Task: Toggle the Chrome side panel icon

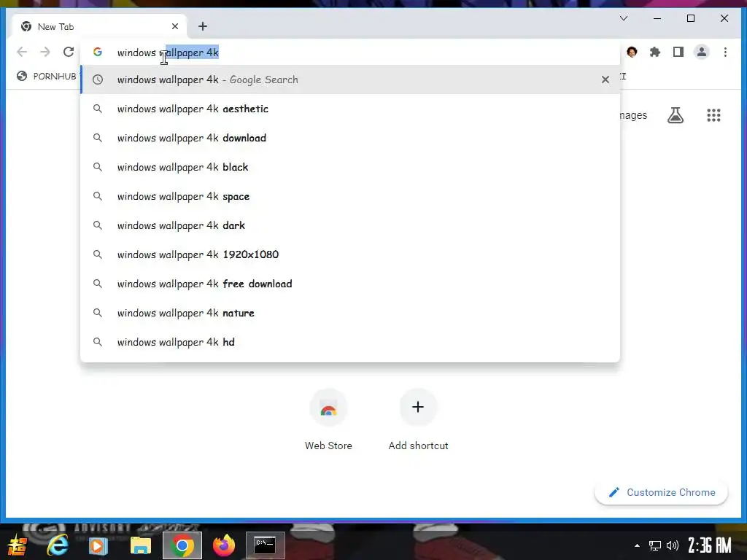Action: coord(678,52)
